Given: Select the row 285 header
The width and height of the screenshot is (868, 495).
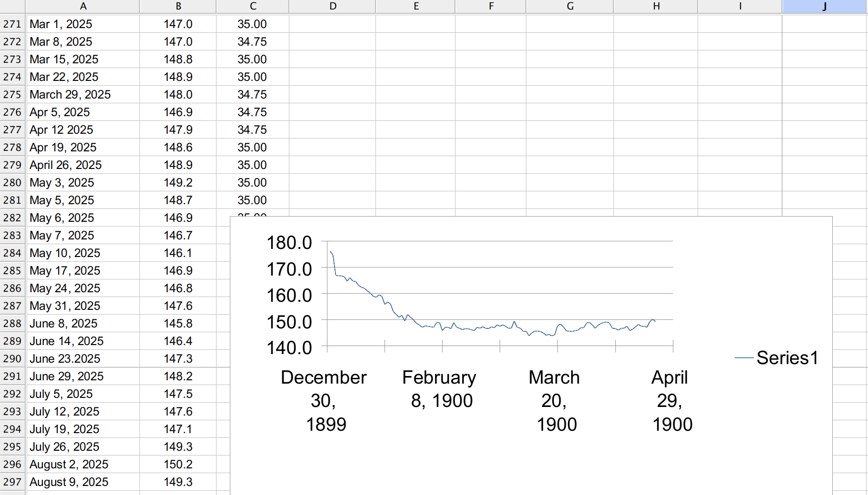Looking at the screenshot, I should [x=12, y=271].
